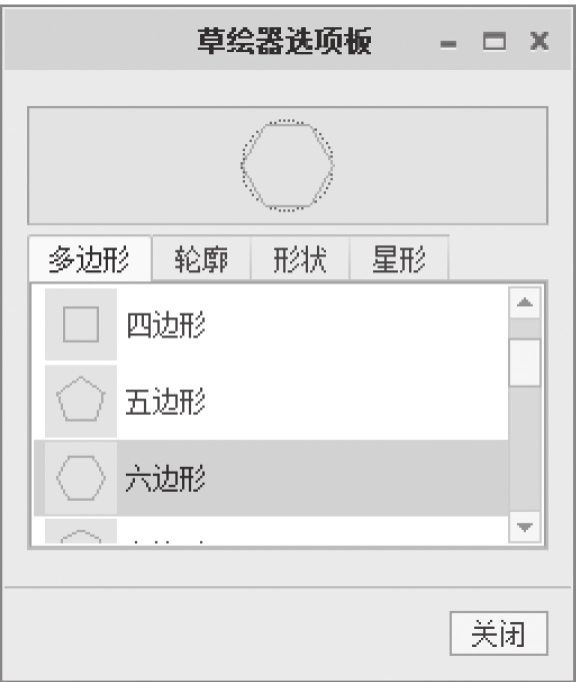This screenshot has height=682, width=576.
Task: Click the scroll up arrow in the list
Action: tap(525, 302)
